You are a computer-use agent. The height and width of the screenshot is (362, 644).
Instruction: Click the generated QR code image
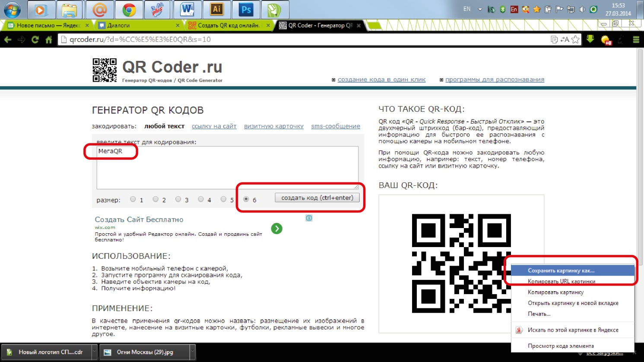(x=461, y=264)
